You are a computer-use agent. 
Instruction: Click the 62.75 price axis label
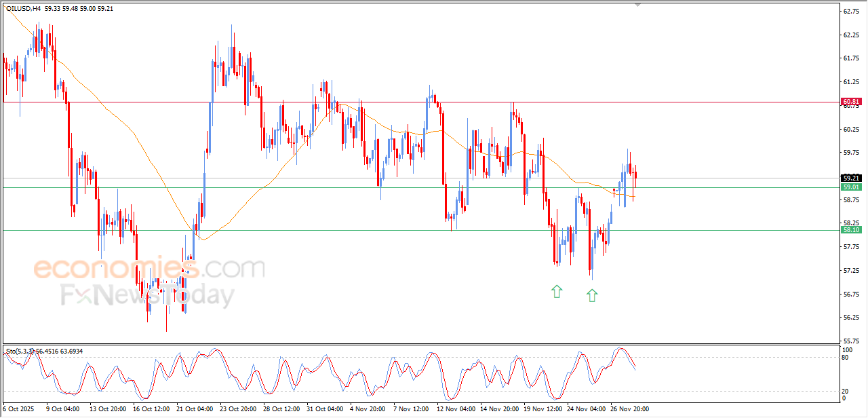click(x=851, y=12)
